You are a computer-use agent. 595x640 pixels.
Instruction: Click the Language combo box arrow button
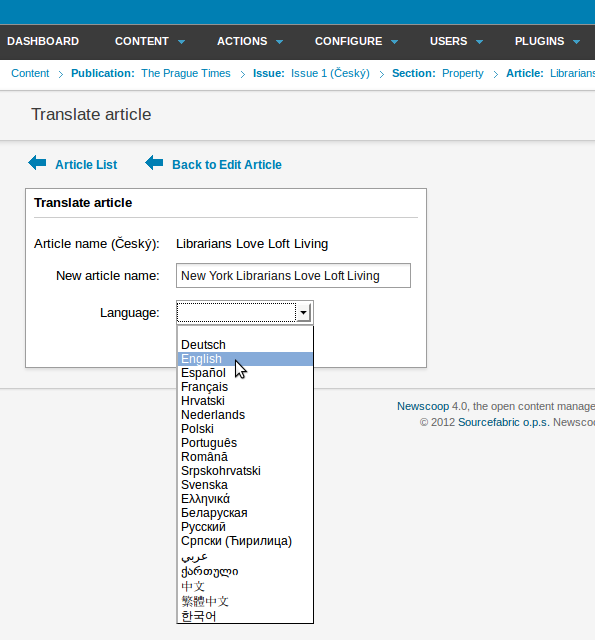click(303, 313)
